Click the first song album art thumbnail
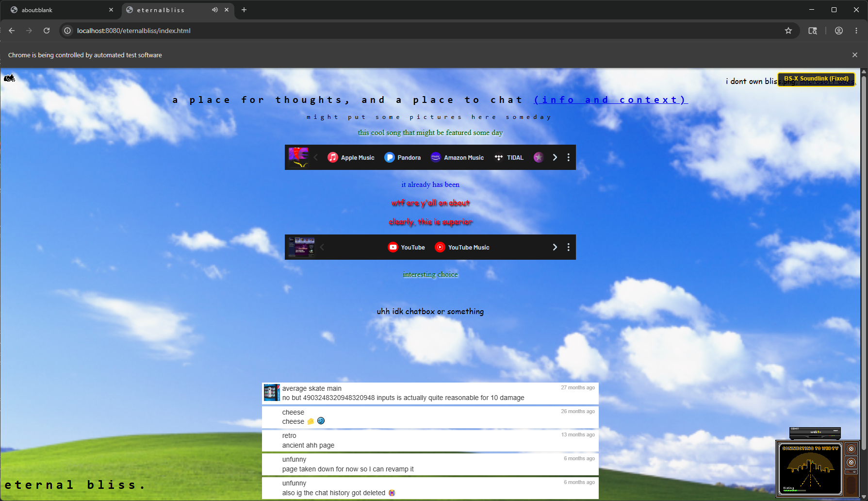Screen dimensions: 868x501 point(298,157)
